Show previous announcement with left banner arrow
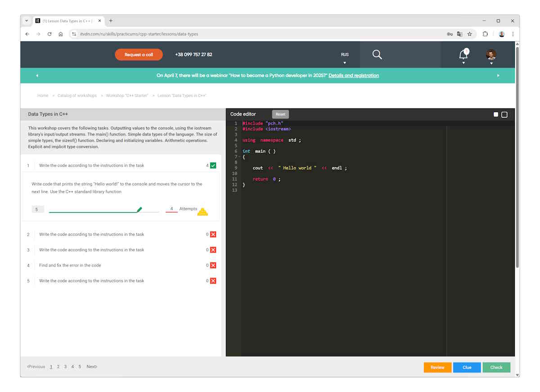 point(37,76)
